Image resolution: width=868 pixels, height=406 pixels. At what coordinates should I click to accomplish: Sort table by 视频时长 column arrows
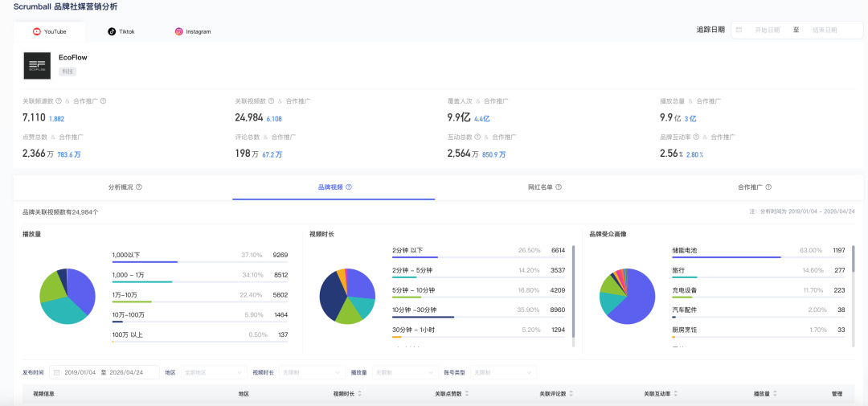pyautogui.click(x=360, y=394)
